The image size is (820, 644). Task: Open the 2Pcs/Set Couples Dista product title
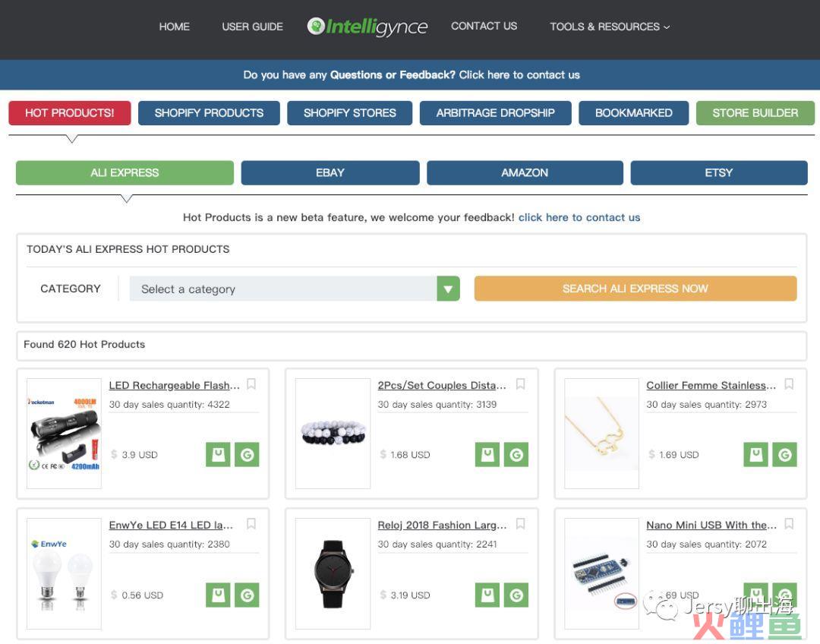tap(442, 386)
